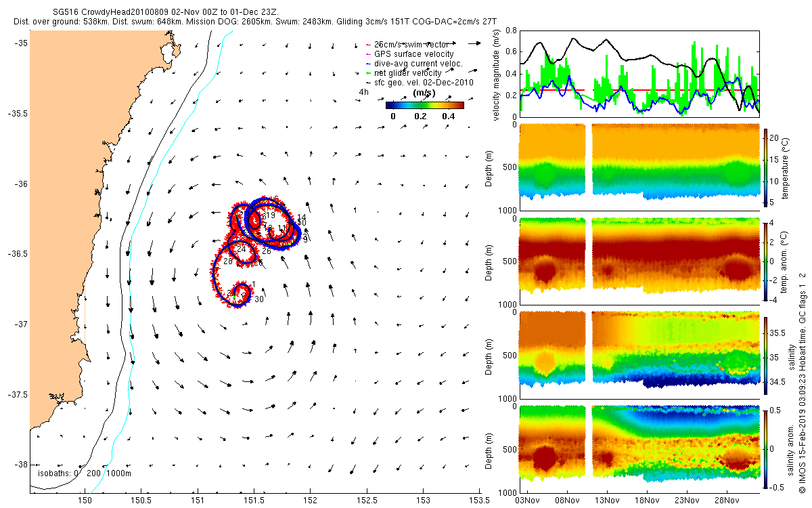Click longitude tick label "151.5"
Image resolution: width=812 pixels, height=508 pixels.
pyautogui.click(x=254, y=501)
